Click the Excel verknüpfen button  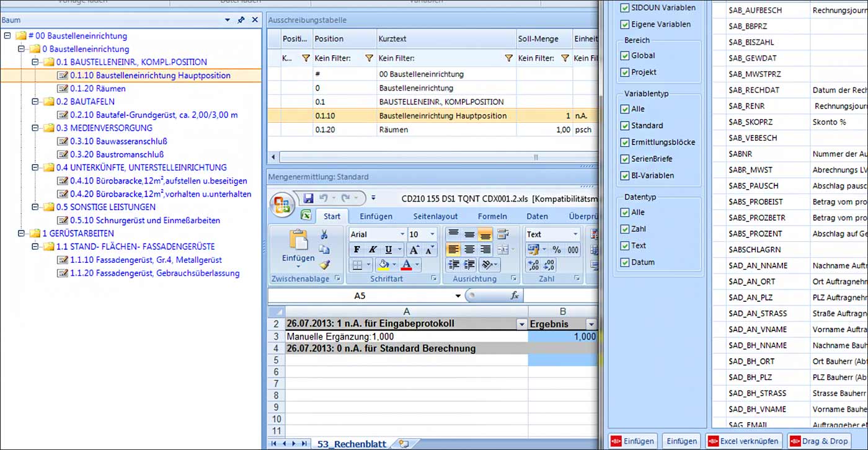point(743,441)
